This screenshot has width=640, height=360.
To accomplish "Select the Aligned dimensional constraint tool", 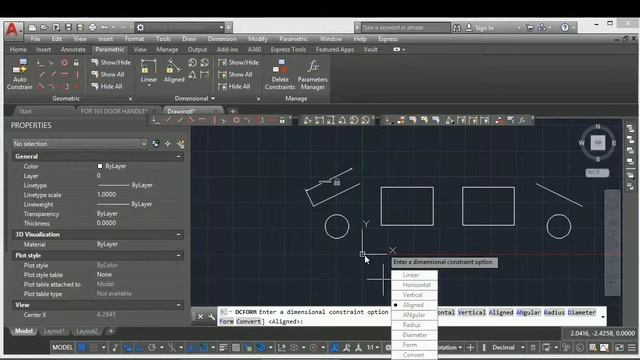I will (x=174, y=71).
